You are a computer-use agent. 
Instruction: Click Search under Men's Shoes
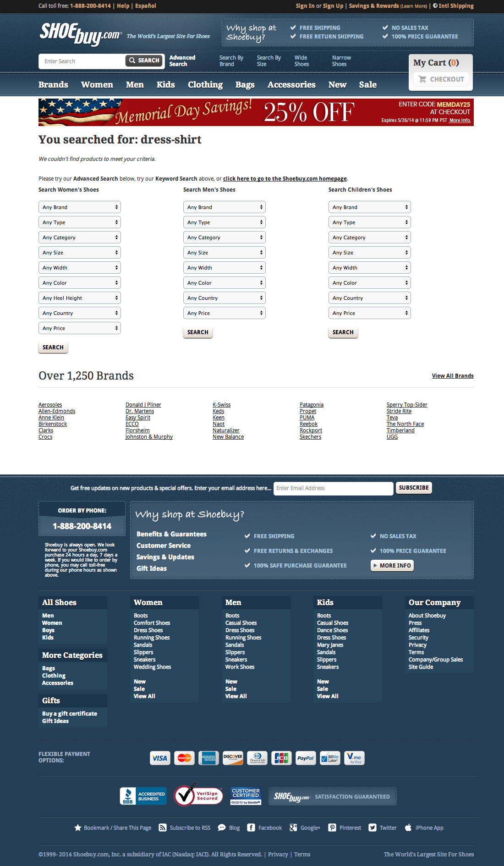198,332
